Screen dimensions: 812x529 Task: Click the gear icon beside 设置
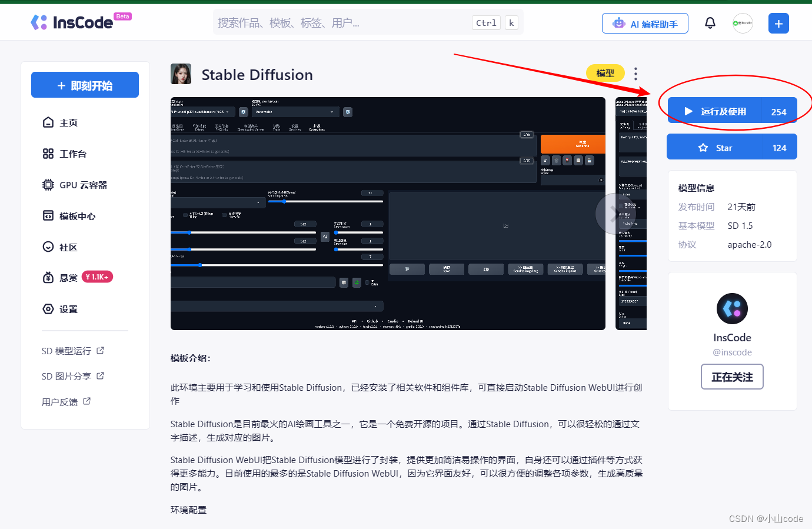click(48, 309)
